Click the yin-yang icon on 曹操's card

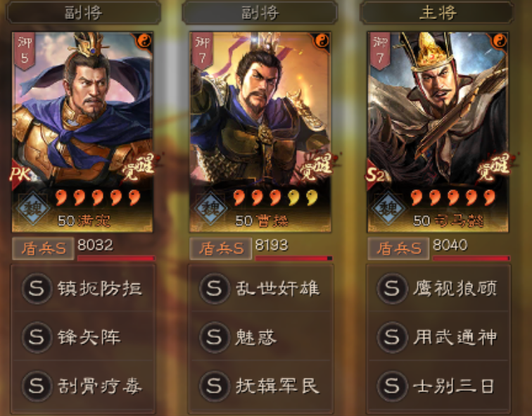point(322,41)
